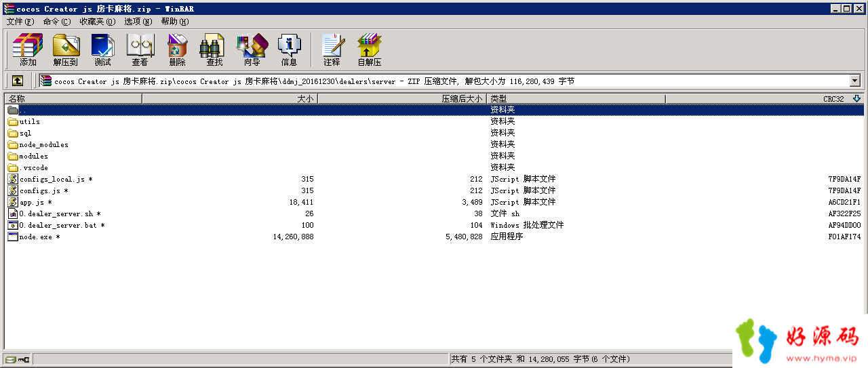Click the configs_local.js file icon

pyautogui.click(x=13, y=179)
